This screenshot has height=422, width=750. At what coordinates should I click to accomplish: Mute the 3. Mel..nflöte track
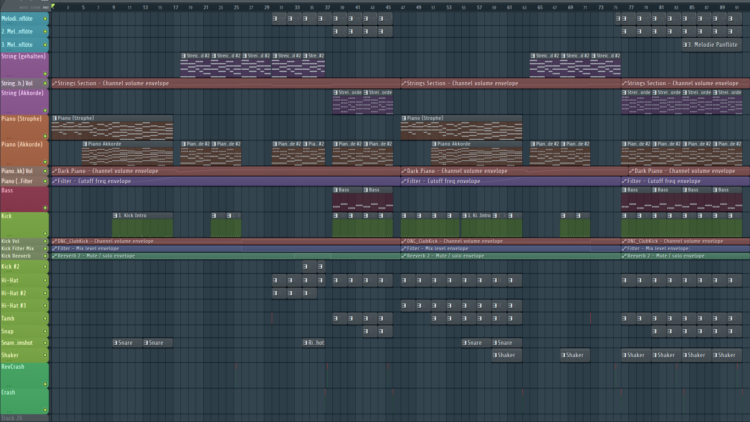point(45,44)
